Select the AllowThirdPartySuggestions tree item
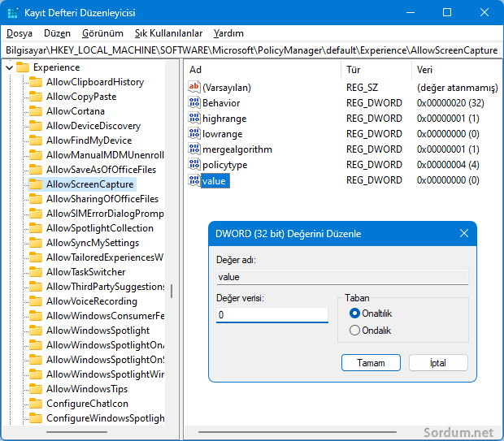 (x=105, y=287)
